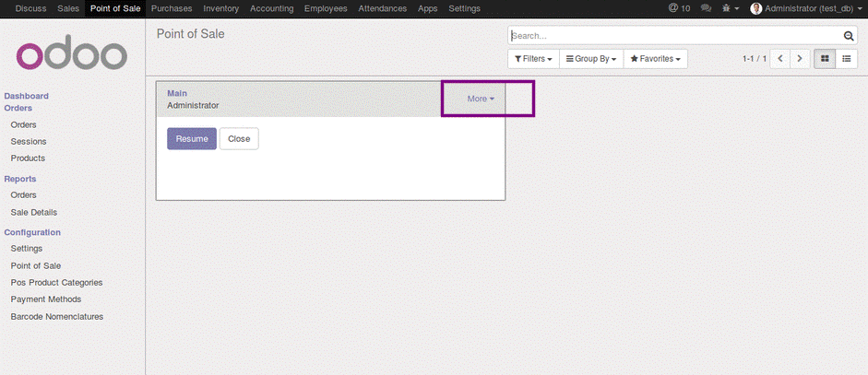Go to Dashboard in sidebar
The width and height of the screenshot is (868, 375).
point(27,96)
